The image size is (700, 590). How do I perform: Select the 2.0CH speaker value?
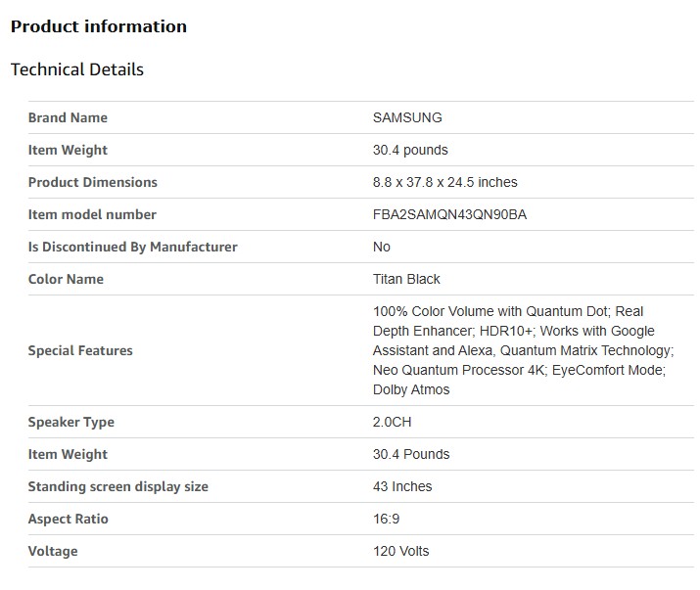pos(395,422)
